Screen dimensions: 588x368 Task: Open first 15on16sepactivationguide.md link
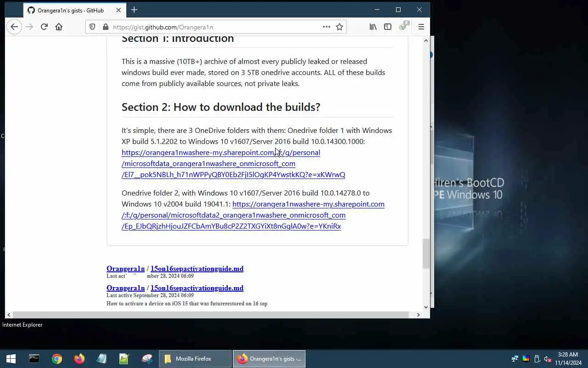pos(197,269)
